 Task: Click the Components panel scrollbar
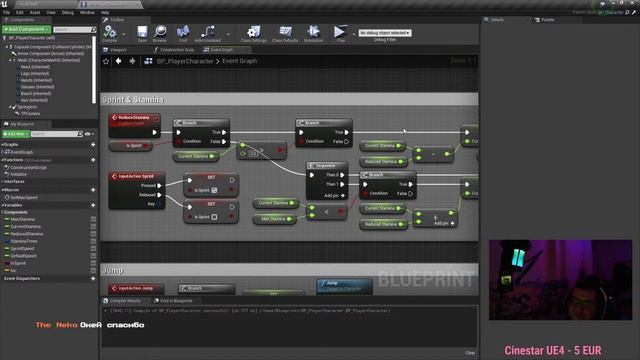tap(94, 70)
